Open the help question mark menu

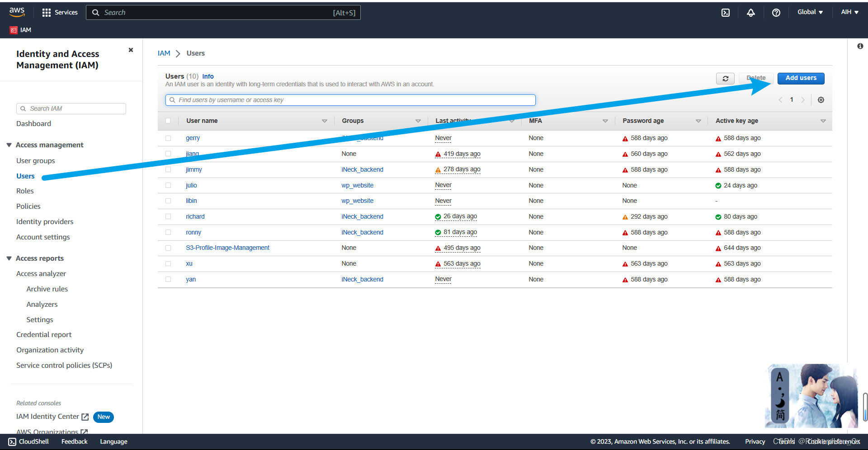click(776, 13)
